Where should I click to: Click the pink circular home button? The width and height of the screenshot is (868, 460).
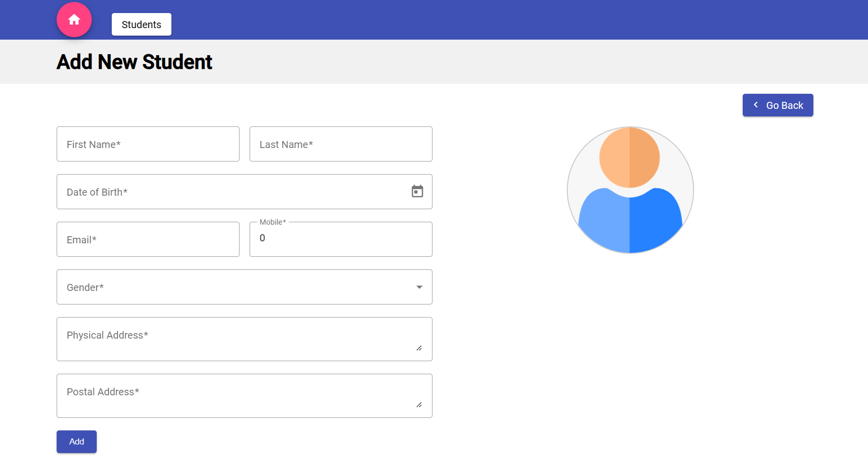click(x=74, y=20)
